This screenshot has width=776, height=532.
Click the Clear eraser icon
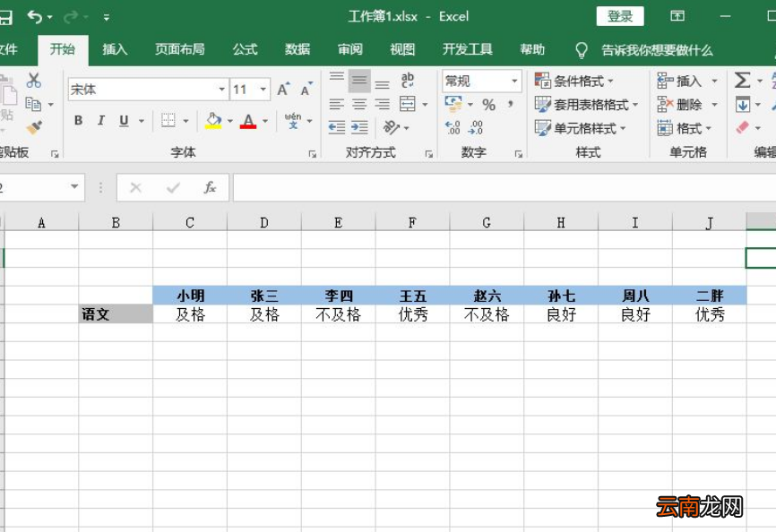pos(742,127)
